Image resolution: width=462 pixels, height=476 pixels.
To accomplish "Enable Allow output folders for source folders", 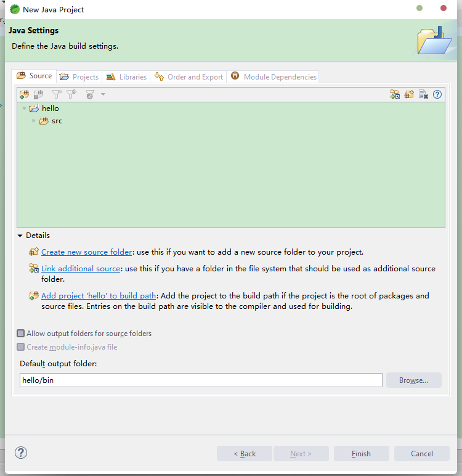I will (x=20, y=334).
